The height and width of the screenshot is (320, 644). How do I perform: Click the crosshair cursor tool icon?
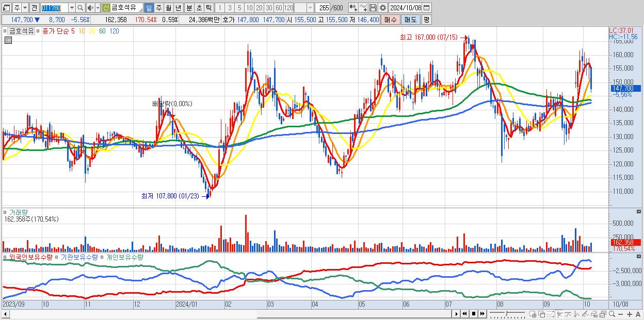559,314
